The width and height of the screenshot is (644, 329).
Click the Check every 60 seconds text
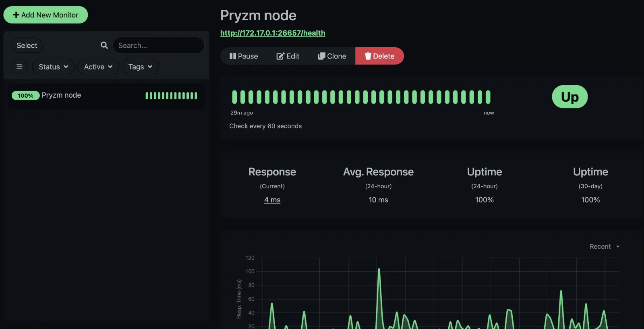(265, 126)
